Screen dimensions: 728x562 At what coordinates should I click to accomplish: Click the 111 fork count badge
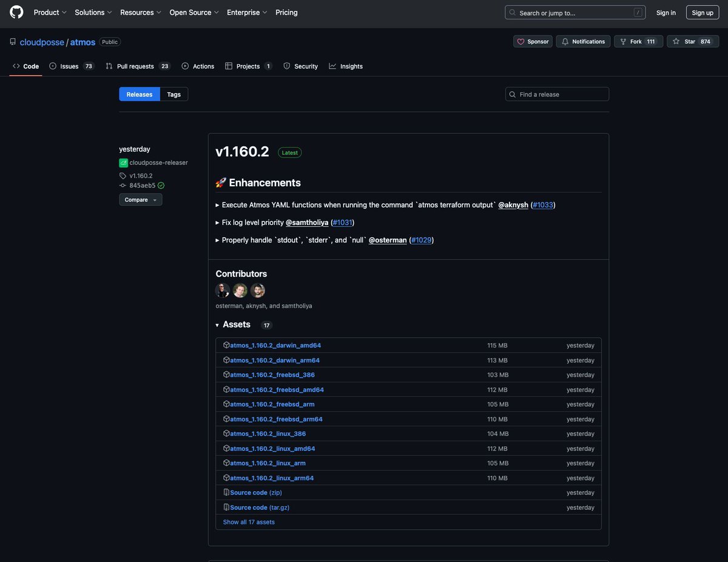pos(651,41)
